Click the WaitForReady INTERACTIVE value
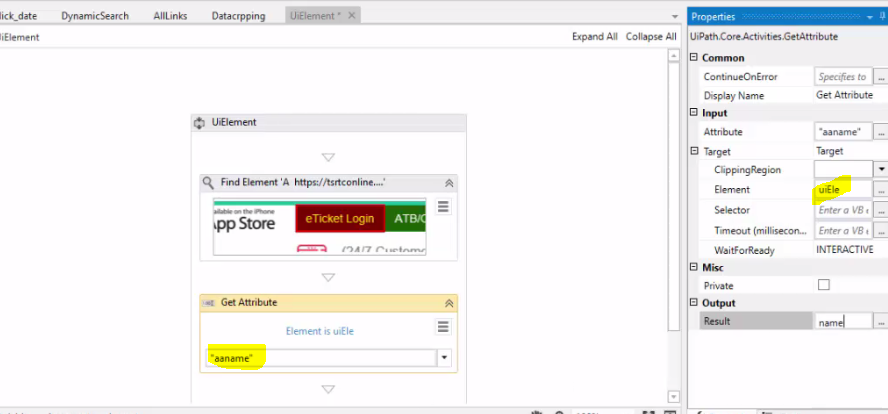This screenshot has height=414, width=888. pos(845,250)
